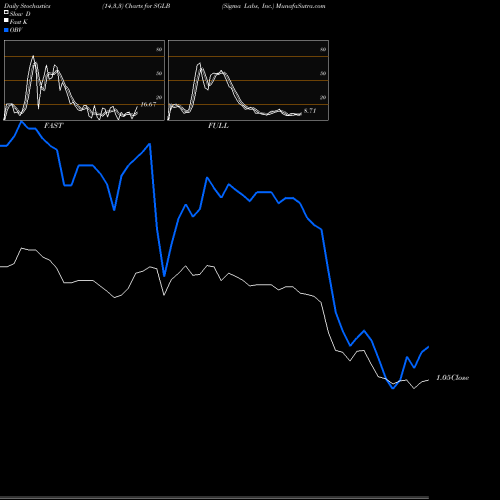Click the 20 level label in FAST chart
This screenshot has height=500, width=500.
point(159,97)
